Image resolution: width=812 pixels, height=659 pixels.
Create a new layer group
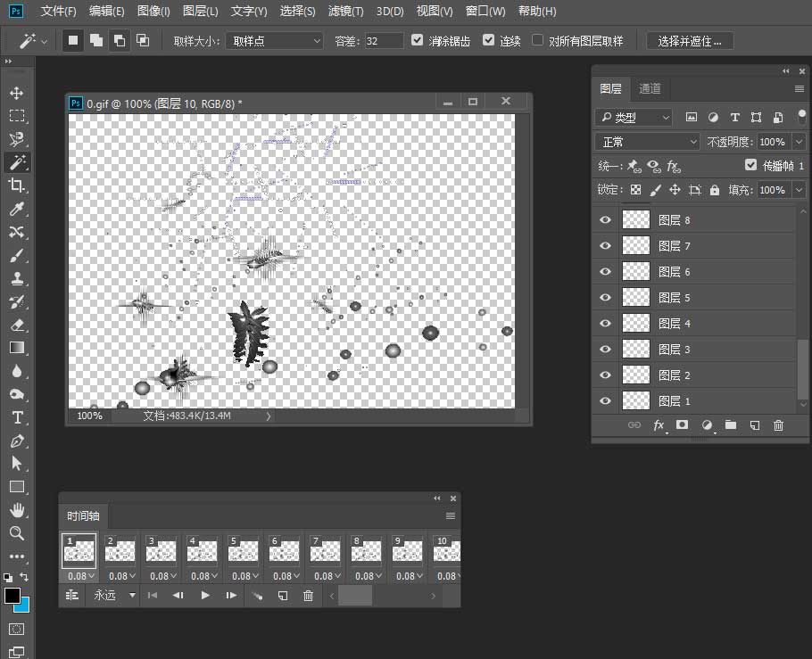click(731, 425)
